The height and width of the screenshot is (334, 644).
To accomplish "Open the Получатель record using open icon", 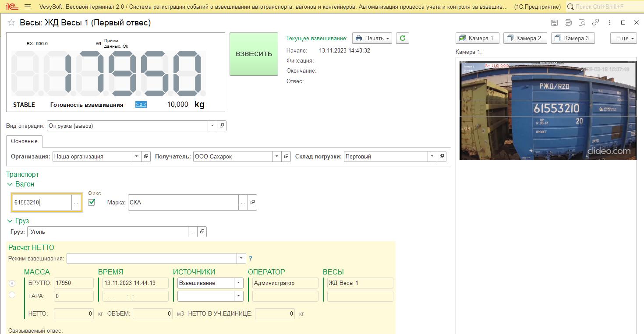I will pyautogui.click(x=286, y=156).
